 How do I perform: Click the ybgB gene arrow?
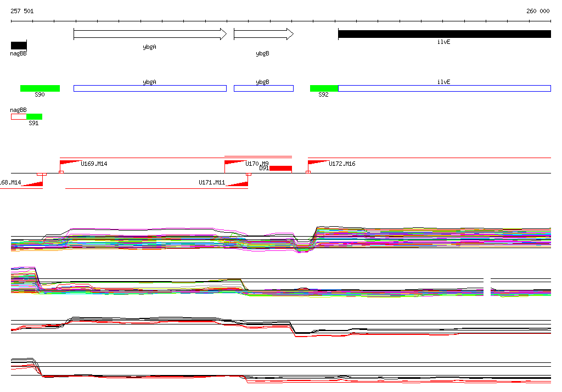pyautogui.click(x=264, y=34)
